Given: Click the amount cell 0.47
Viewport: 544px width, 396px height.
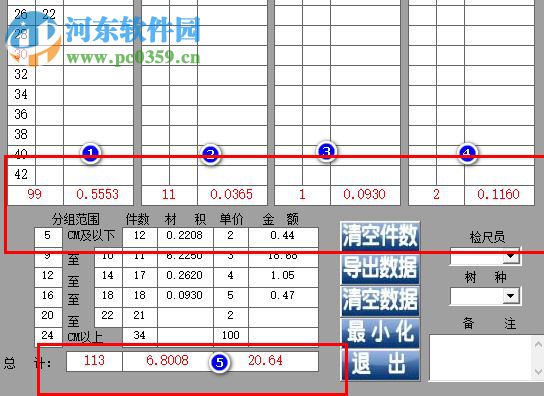Looking at the screenshot, I should (x=283, y=297).
